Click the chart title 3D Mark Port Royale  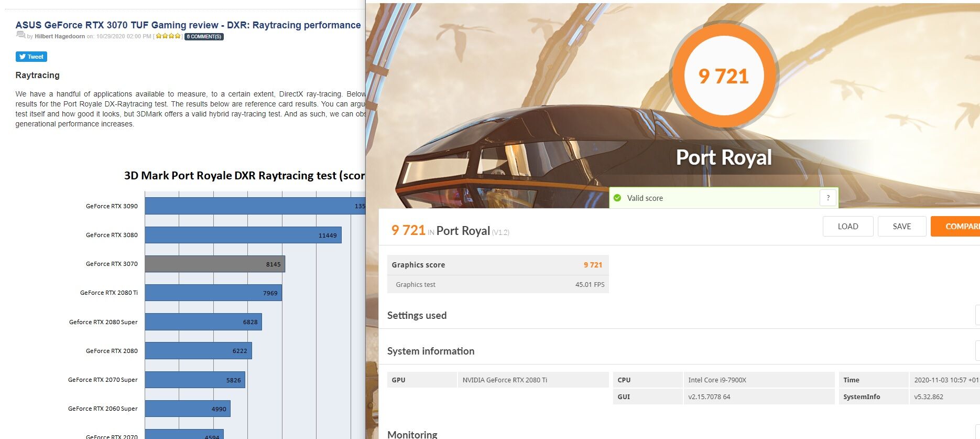244,176
